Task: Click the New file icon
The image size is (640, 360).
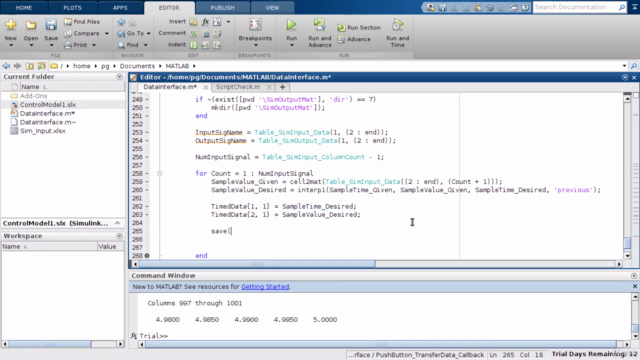Action: [x=11, y=25]
